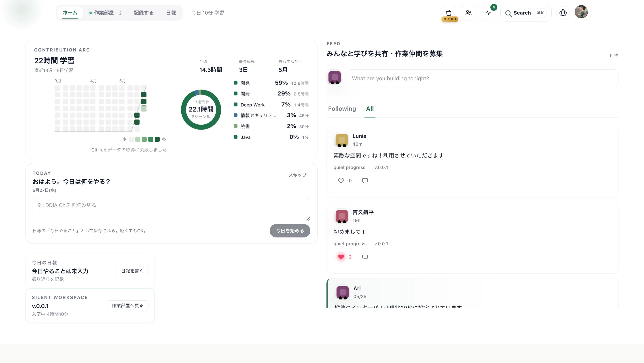Click 吉久航平's red avatar

[x=341, y=216]
